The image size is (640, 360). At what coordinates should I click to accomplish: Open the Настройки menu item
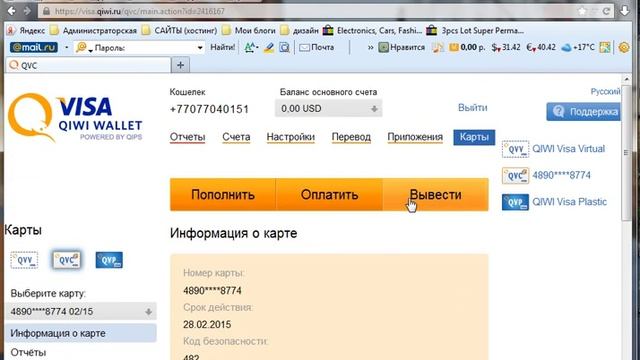(291, 137)
